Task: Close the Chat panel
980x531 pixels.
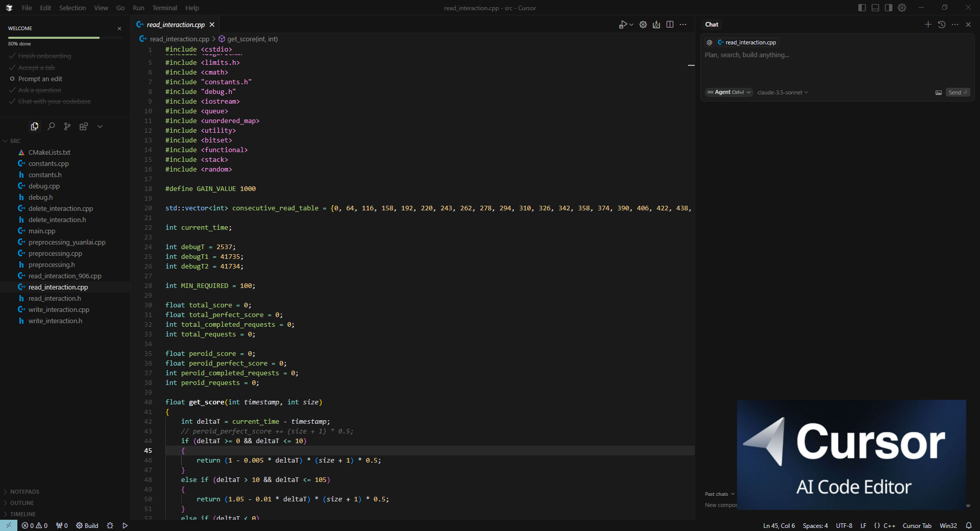Action: pyautogui.click(x=968, y=25)
